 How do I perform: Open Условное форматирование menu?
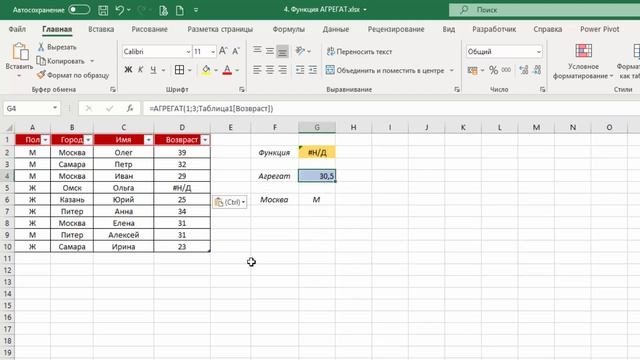click(x=583, y=61)
